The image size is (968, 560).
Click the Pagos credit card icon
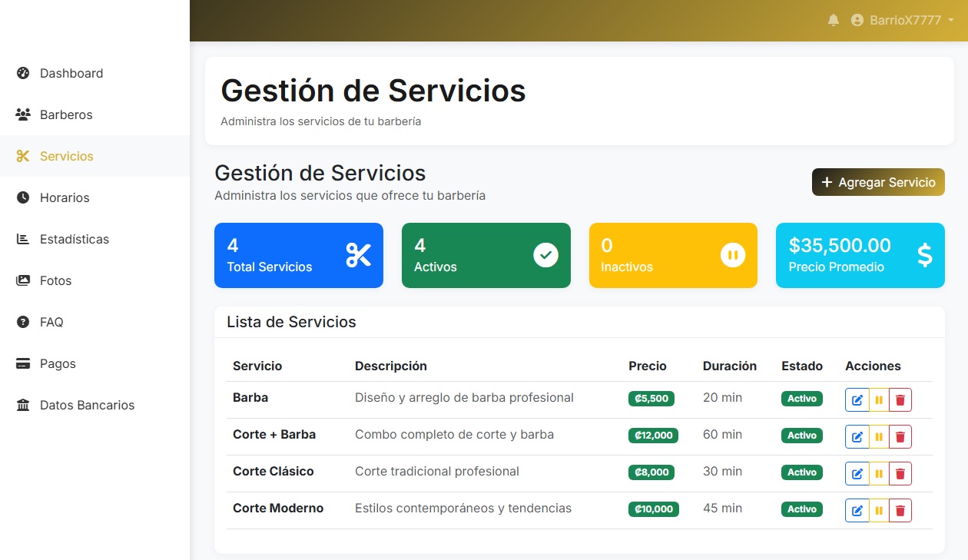22,363
